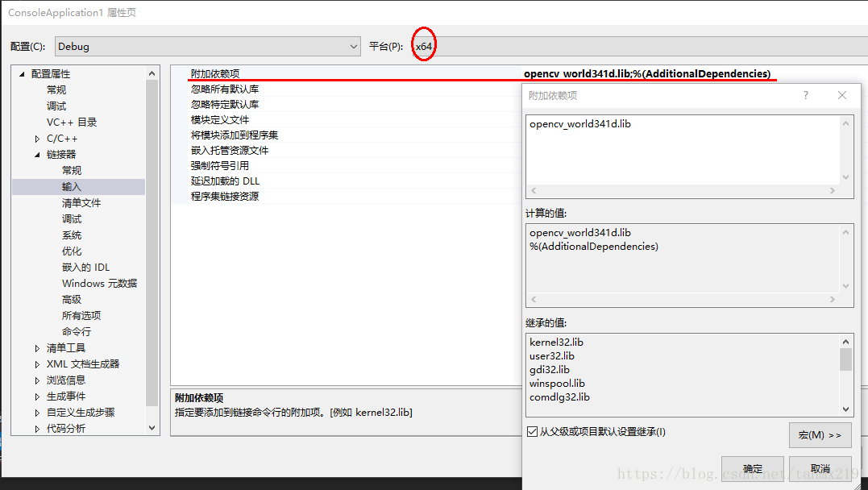
Task: Close the 附加依赖项 dialog with X
Action: coord(842,95)
